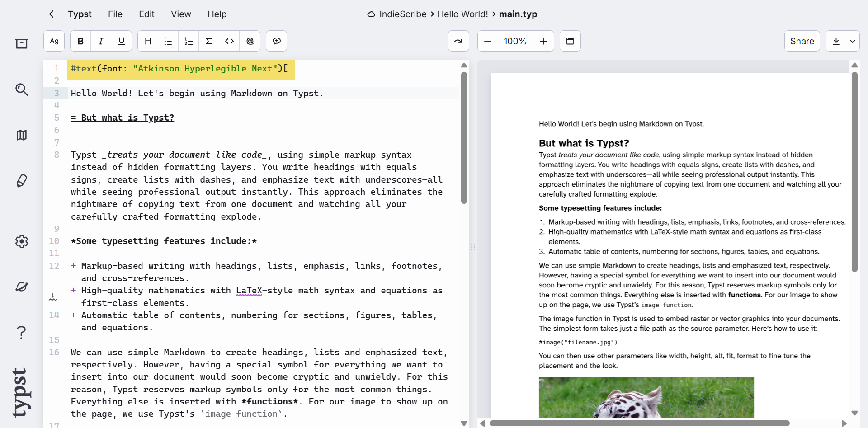868x428 pixels.
Task: Open the File menu
Action: (x=115, y=14)
